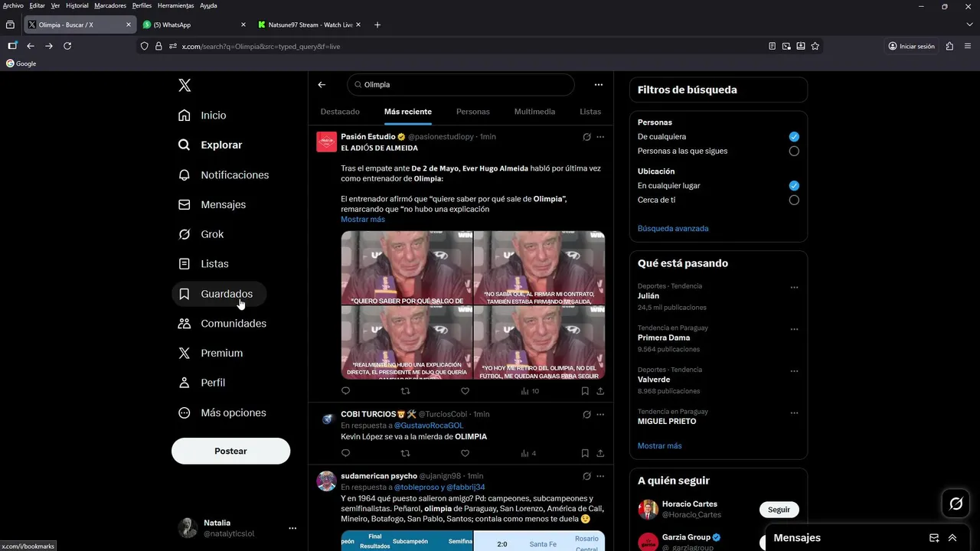Open Comunidades in the sidebar
This screenshot has width=980, height=551.
tap(223, 323)
